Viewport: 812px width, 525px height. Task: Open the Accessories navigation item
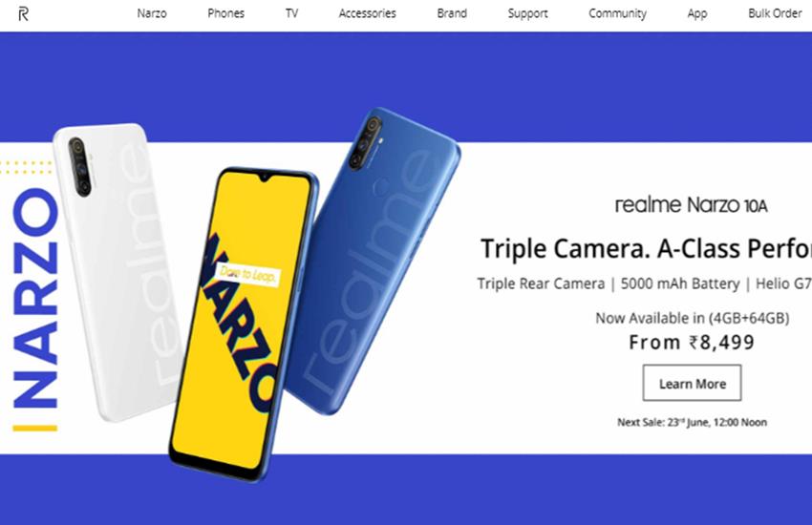pyautogui.click(x=367, y=13)
